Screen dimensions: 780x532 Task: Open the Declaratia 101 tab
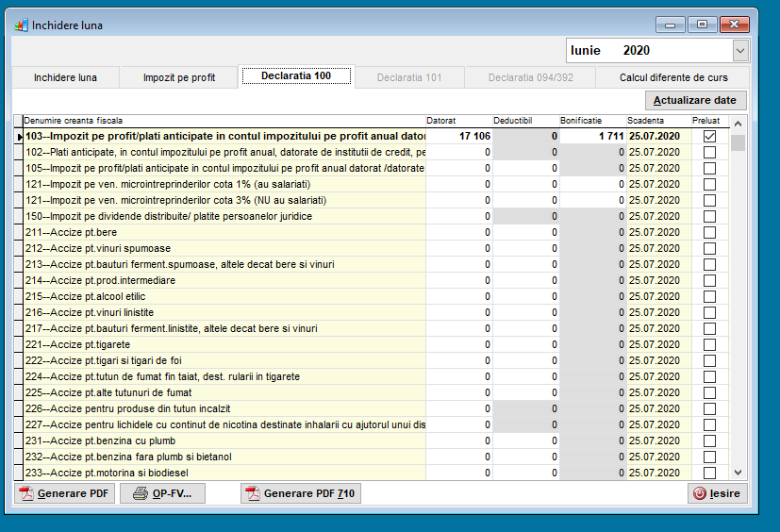pos(409,77)
